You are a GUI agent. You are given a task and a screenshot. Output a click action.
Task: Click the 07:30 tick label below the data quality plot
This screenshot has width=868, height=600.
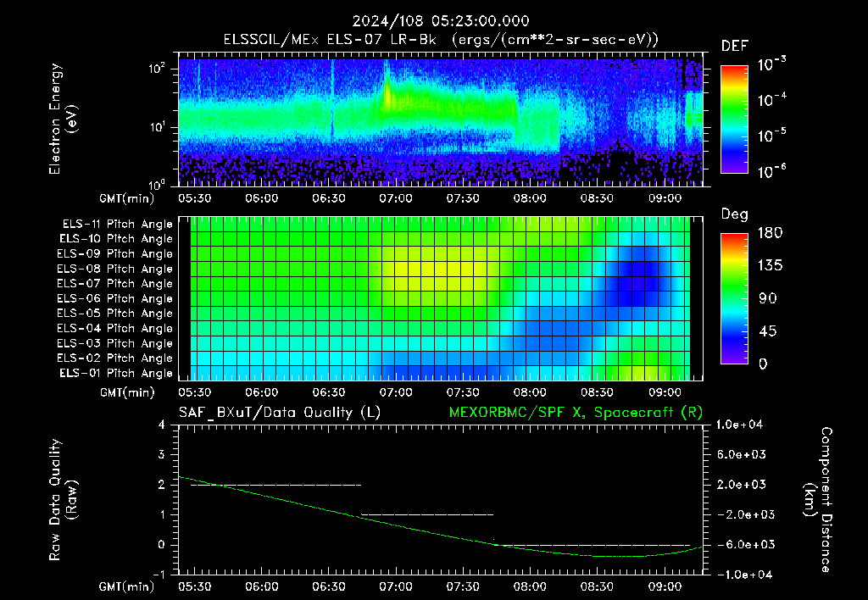pyautogui.click(x=463, y=586)
